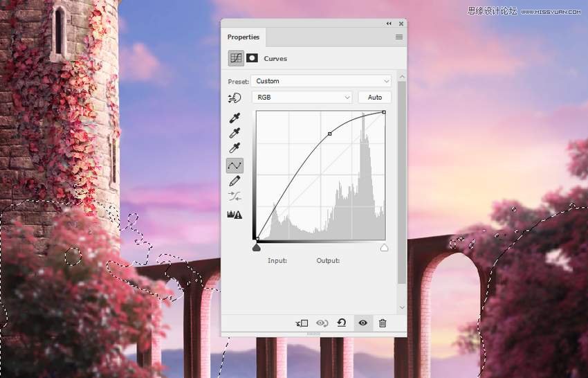This screenshot has height=378, width=588.
Task: Click the panel scrollbar down arrow
Action: click(x=402, y=307)
